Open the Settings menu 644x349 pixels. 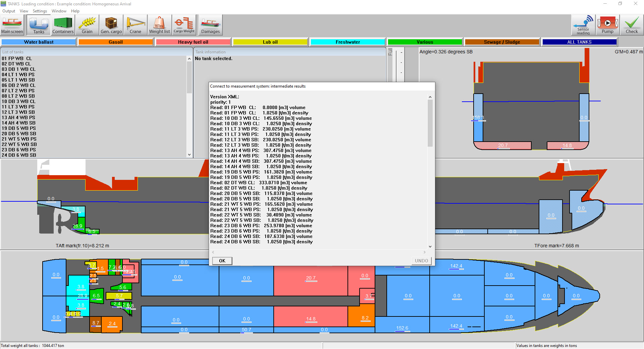click(40, 11)
